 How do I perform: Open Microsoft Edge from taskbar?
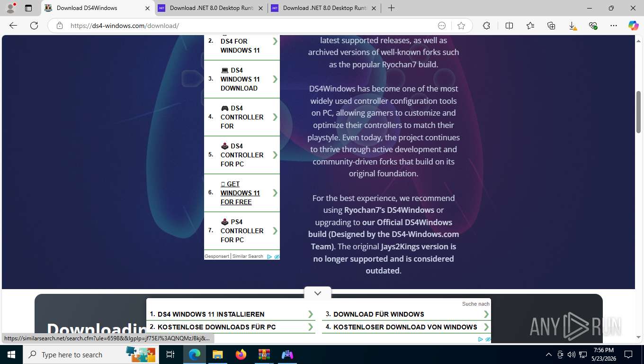(195, 355)
